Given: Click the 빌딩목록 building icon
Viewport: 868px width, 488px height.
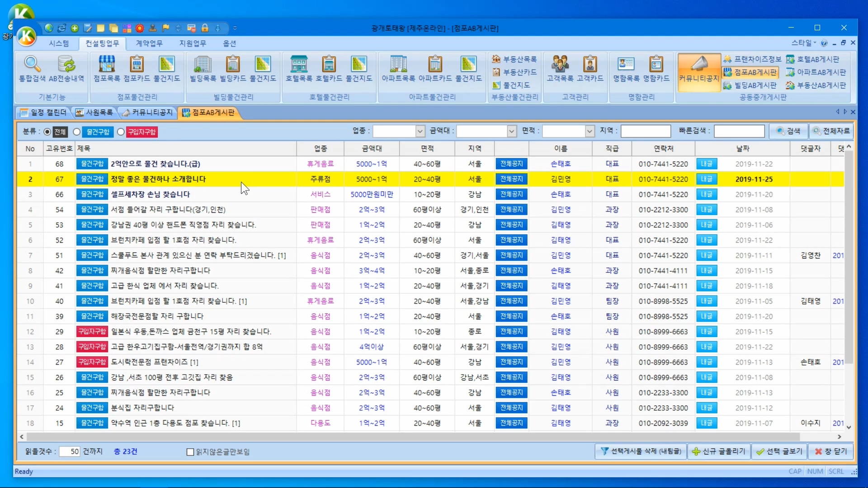Looking at the screenshot, I should coord(203,66).
